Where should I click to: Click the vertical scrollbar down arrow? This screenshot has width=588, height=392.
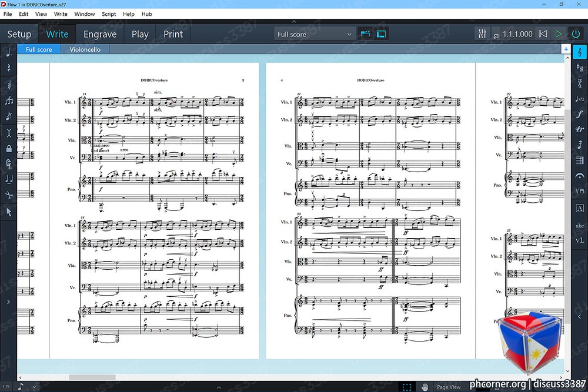pos(567,371)
